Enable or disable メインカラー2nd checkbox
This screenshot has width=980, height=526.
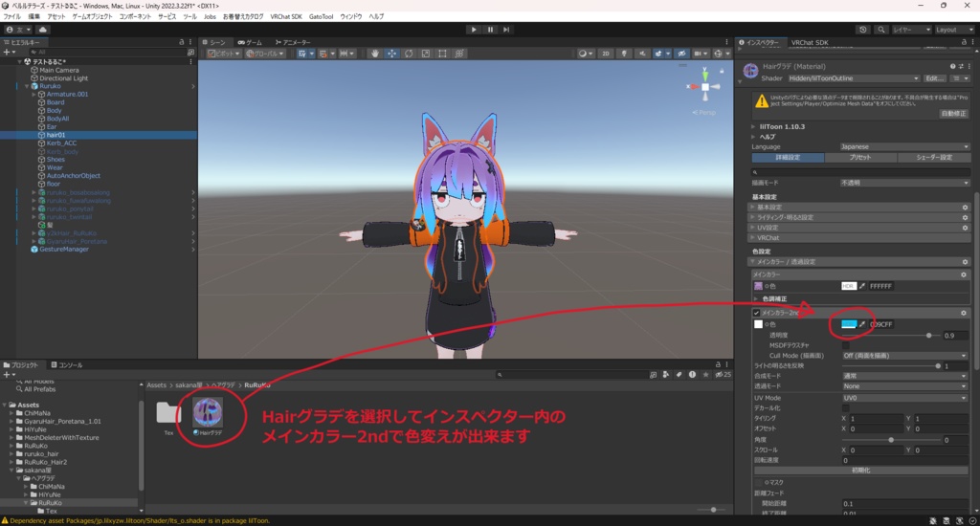(756, 313)
